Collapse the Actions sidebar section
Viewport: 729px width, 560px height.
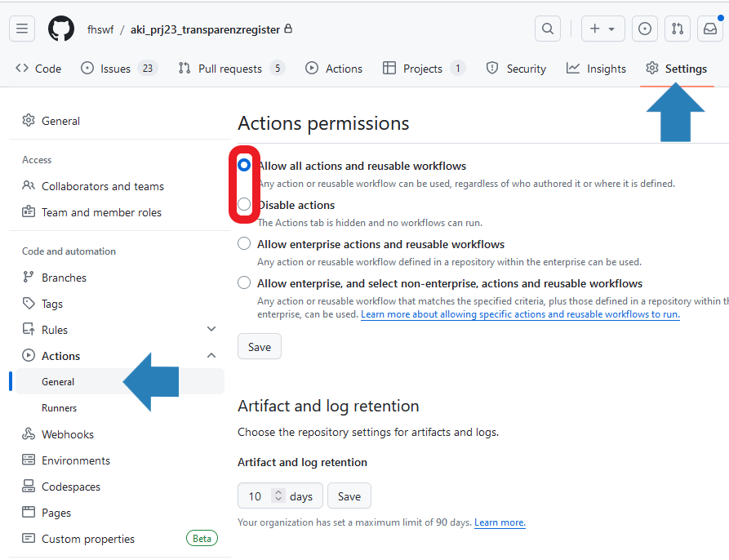pos(211,356)
